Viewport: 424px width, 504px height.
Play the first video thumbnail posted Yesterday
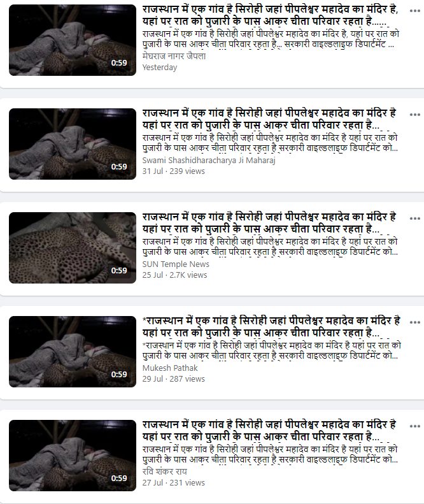coord(73,40)
